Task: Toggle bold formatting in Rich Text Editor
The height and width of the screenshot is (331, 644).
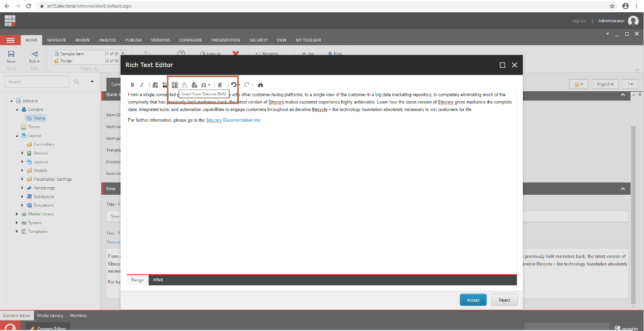Action: click(x=132, y=85)
